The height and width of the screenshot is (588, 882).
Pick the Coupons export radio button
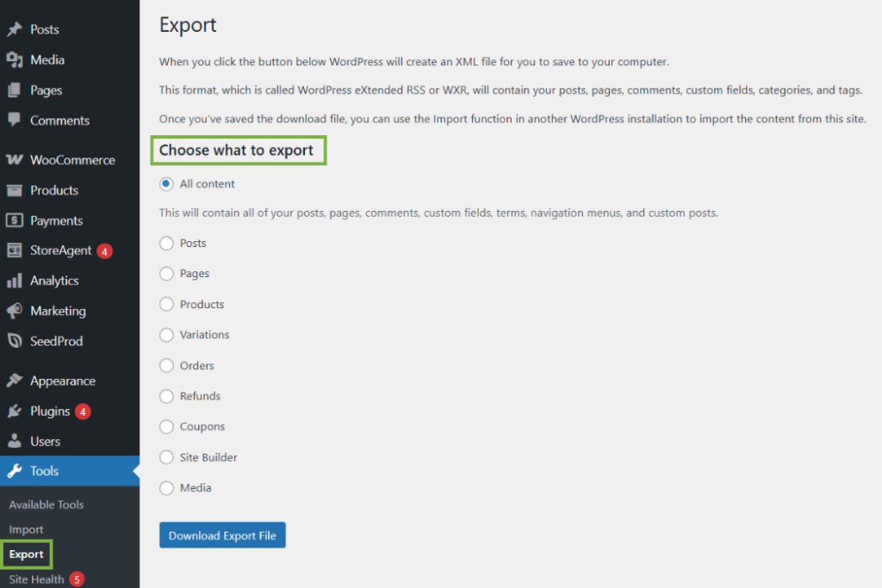(x=167, y=427)
